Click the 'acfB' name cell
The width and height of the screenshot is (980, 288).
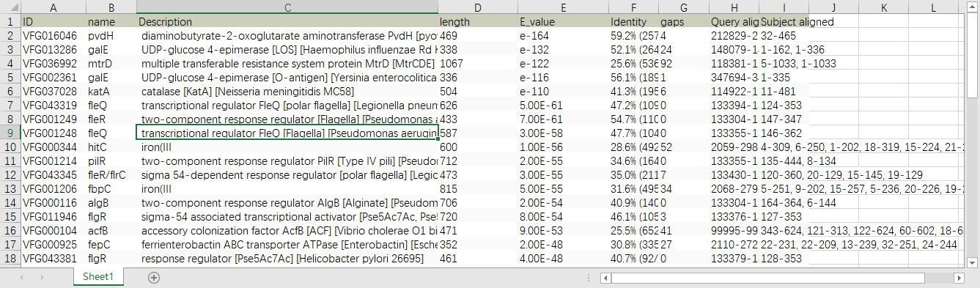point(111,230)
